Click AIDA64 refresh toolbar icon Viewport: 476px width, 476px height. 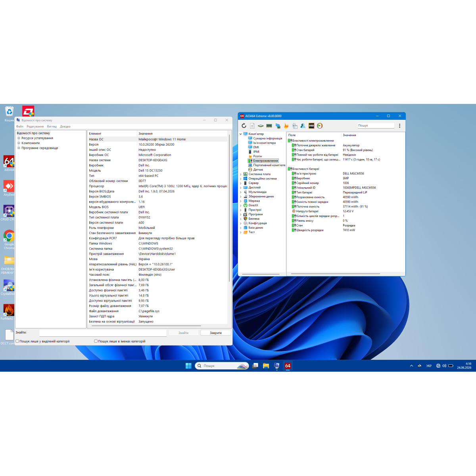pyautogui.click(x=244, y=126)
